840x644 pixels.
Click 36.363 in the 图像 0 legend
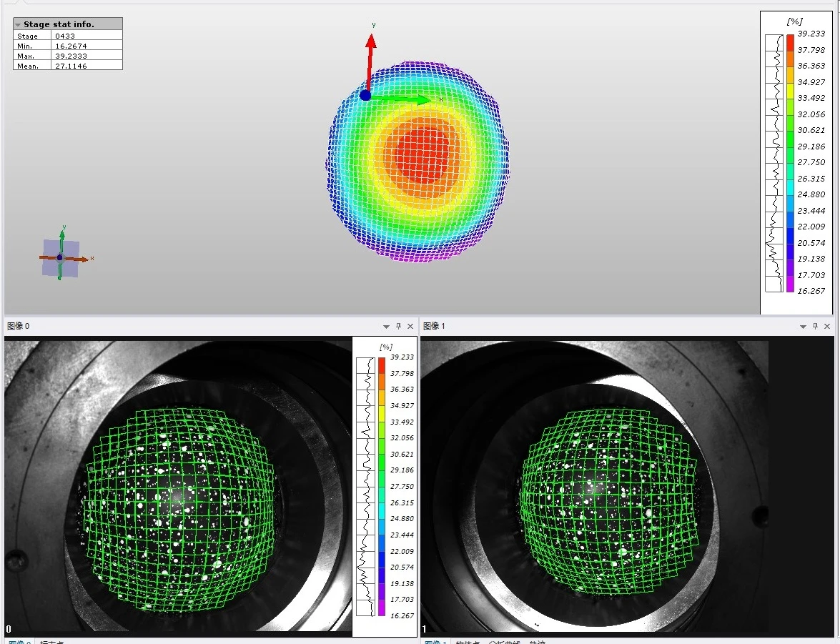pyautogui.click(x=402, y=389)
